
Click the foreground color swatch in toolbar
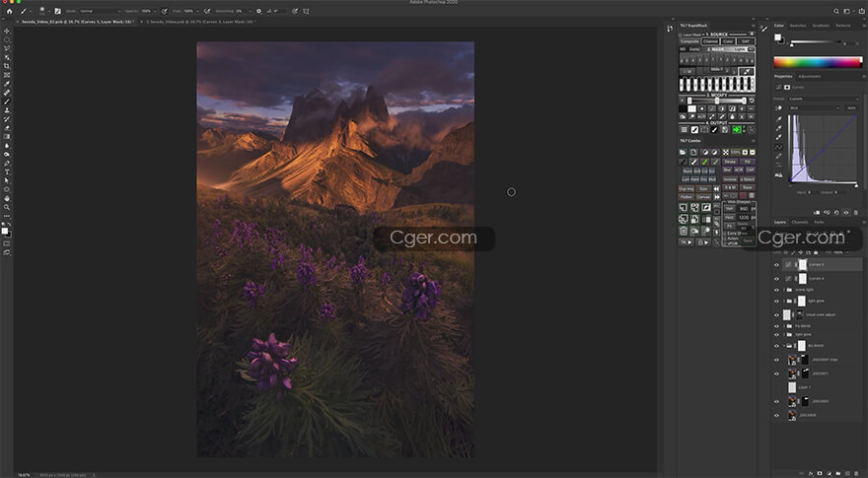pyautogui.click(x=4, y=231)
